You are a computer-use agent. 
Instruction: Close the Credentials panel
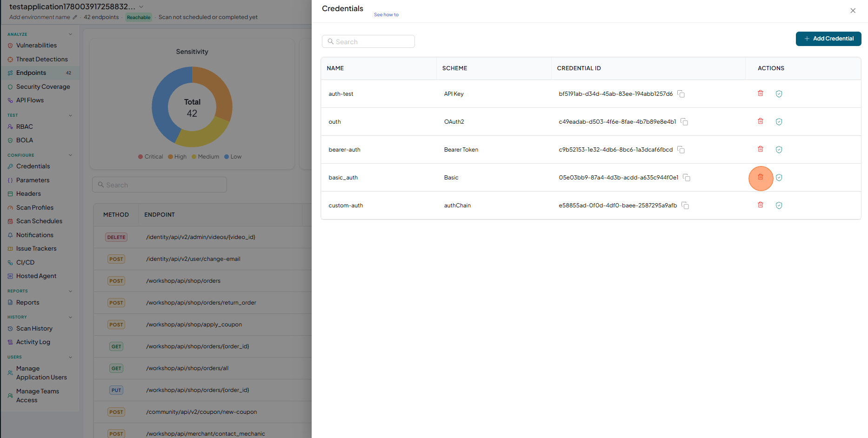(853, 11)
